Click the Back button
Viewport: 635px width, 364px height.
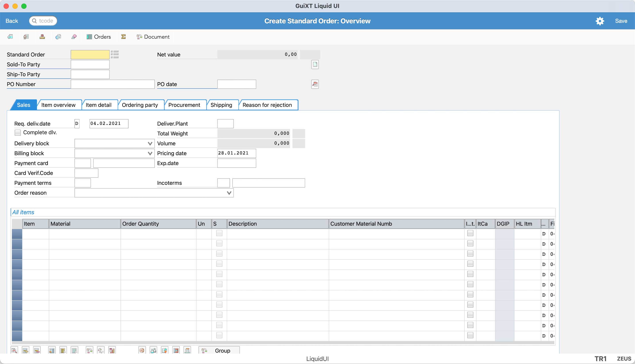click(x=12, y=21)
